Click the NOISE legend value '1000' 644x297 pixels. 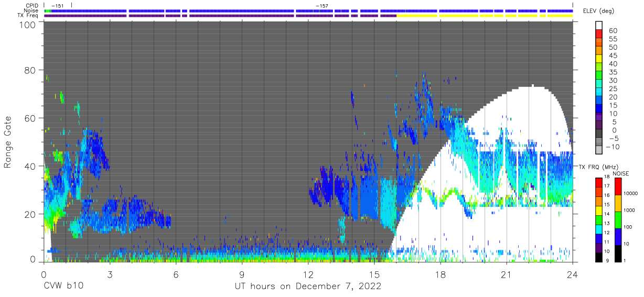[629, 211]
